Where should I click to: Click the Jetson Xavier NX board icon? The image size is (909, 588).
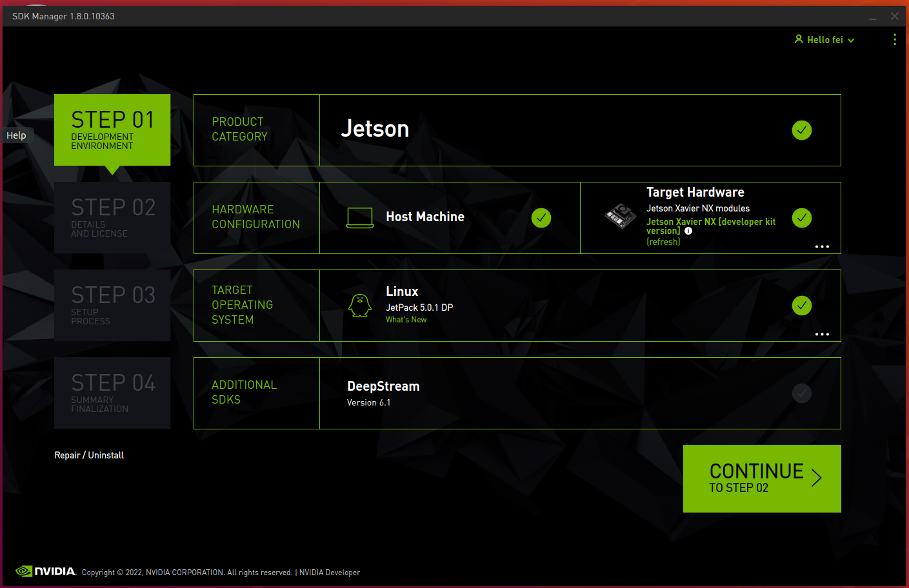click(621, 216)
